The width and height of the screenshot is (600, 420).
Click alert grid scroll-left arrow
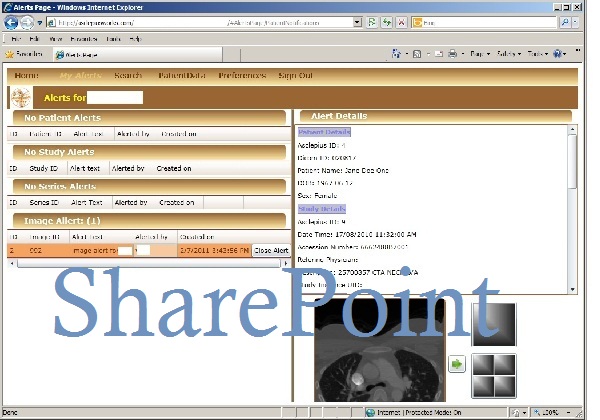tap(12, 263)
